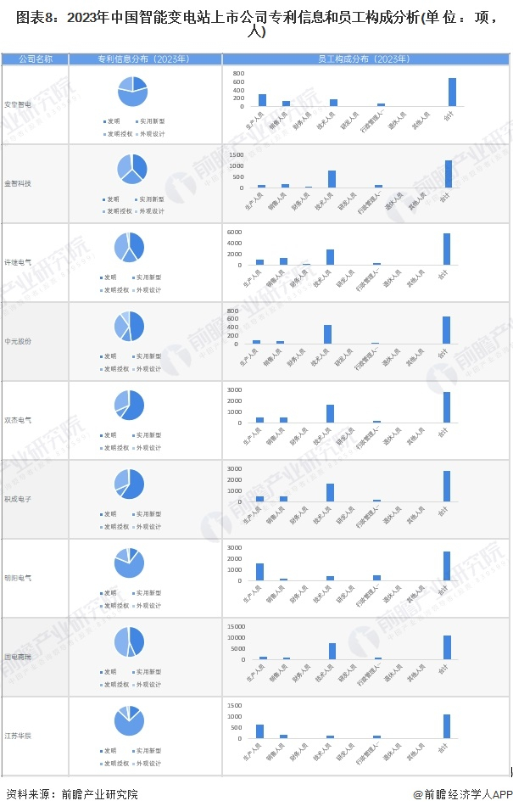Click the 安靠智电 patent pie chart

coord(131,91)
